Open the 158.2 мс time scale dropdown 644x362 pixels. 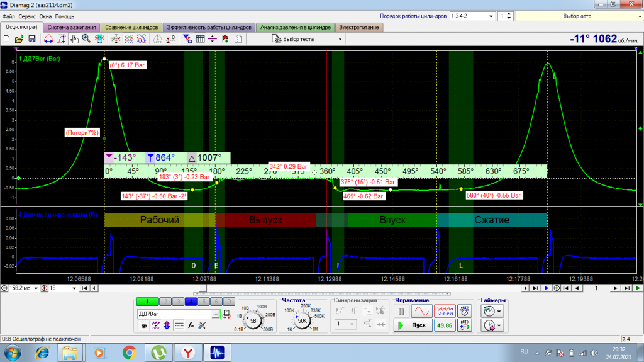(x=36, y=288)
